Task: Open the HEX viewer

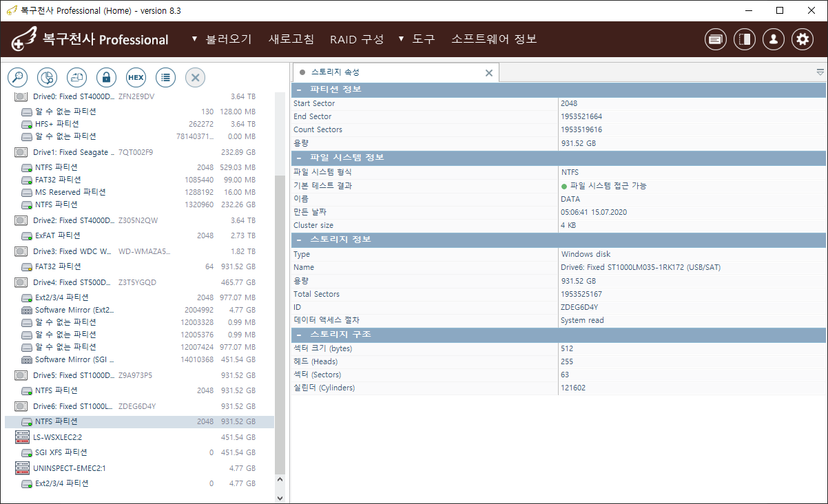Action: (x=136, y=77)
